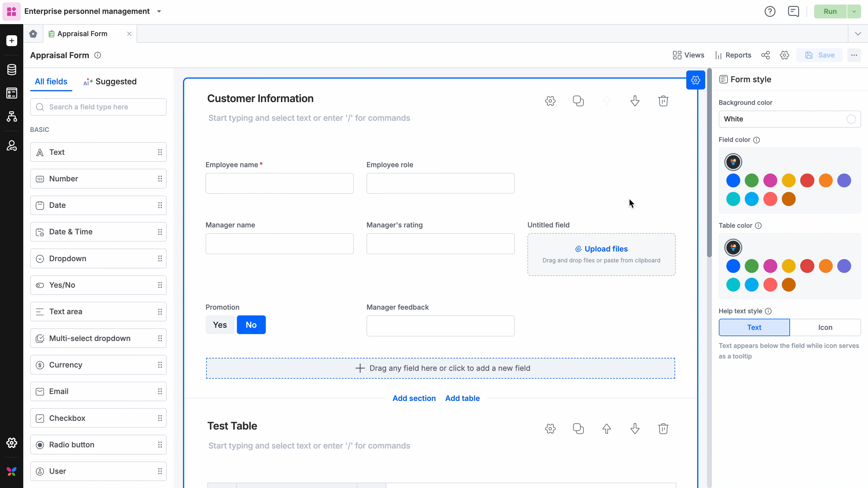This screenshot has width=868, height=488.
Task: Delete the Test Table section
Action: pyautogui.click(x=663, y=429)
